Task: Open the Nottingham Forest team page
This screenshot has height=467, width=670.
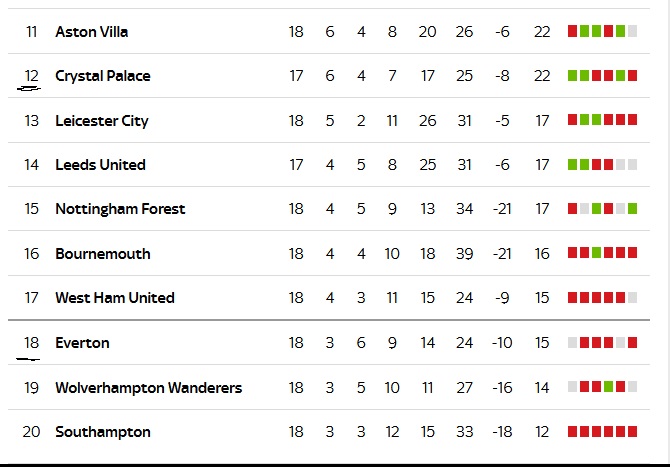Action: click(x=120, y=209)
